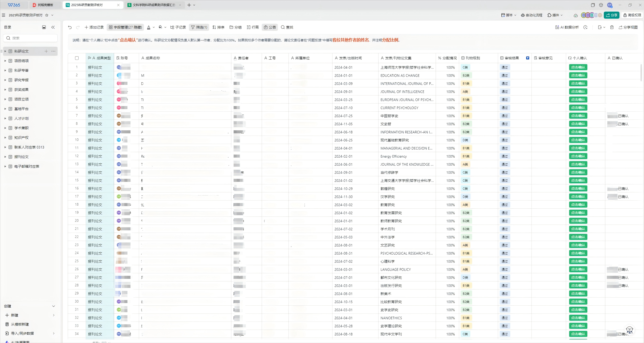Open the 排序 sort tool
Screen dimensions: 644x343
(218, 27)
